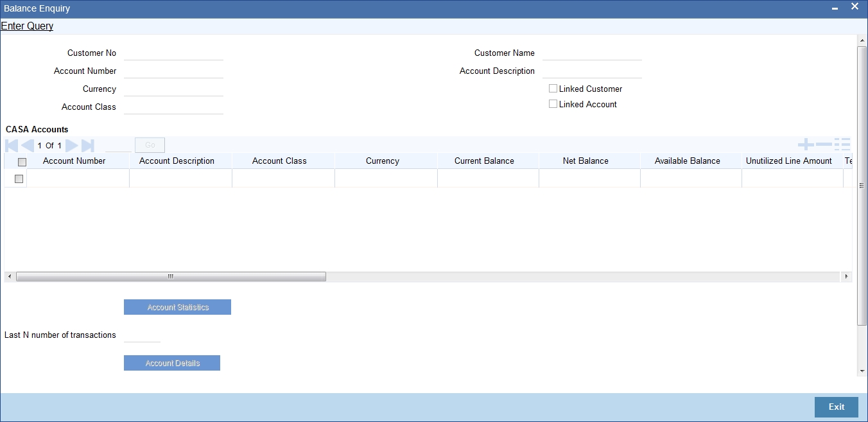Go to next page of CASA Accounts
The height and width of the screenshot is (422, 868).
[x=72, y=146]
